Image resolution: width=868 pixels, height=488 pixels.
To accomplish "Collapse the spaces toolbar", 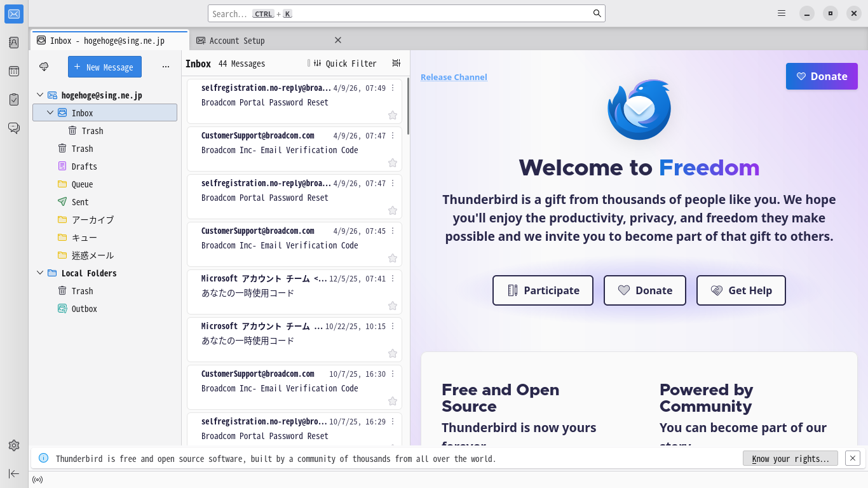I will (14, 473).
